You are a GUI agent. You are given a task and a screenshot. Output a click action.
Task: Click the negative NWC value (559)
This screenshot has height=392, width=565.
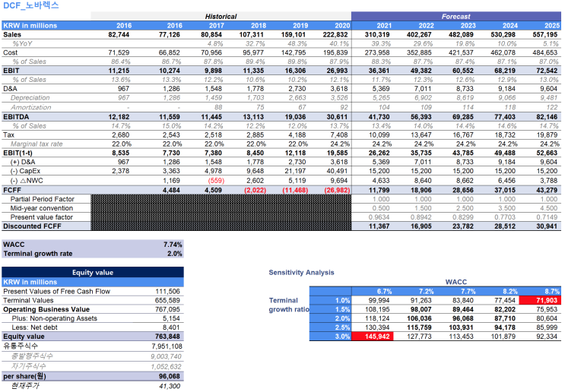[x=216, y=181]
